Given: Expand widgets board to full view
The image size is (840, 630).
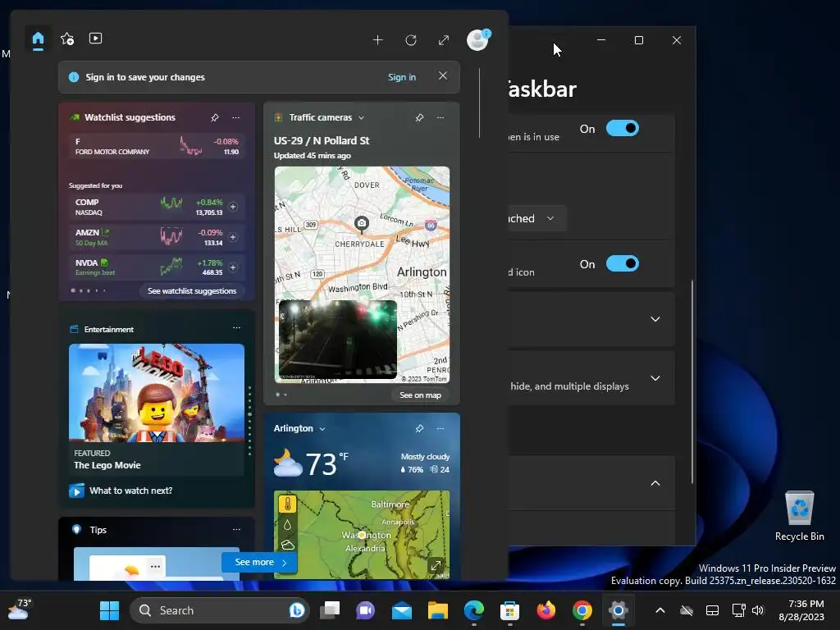Looking at the screenshot, I should tap(444, 40).
